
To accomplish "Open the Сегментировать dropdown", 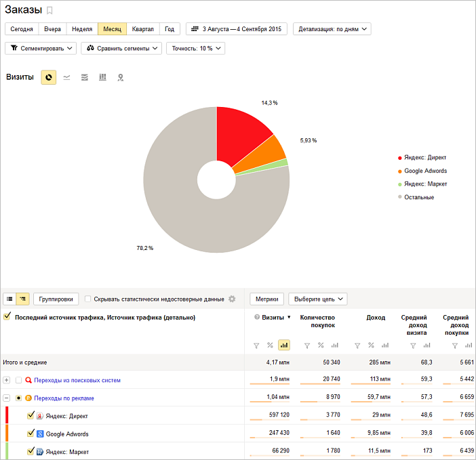I will click(x=41, y=49).
